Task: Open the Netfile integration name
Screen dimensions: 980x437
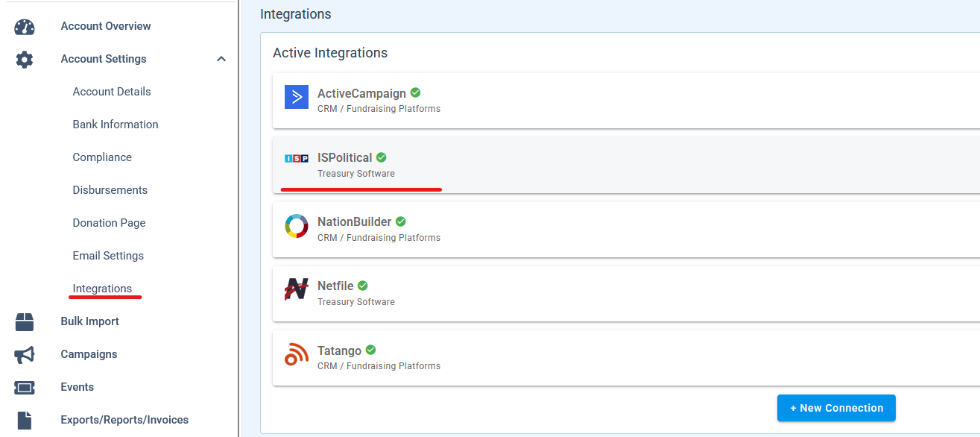Action: click(335, 286)
